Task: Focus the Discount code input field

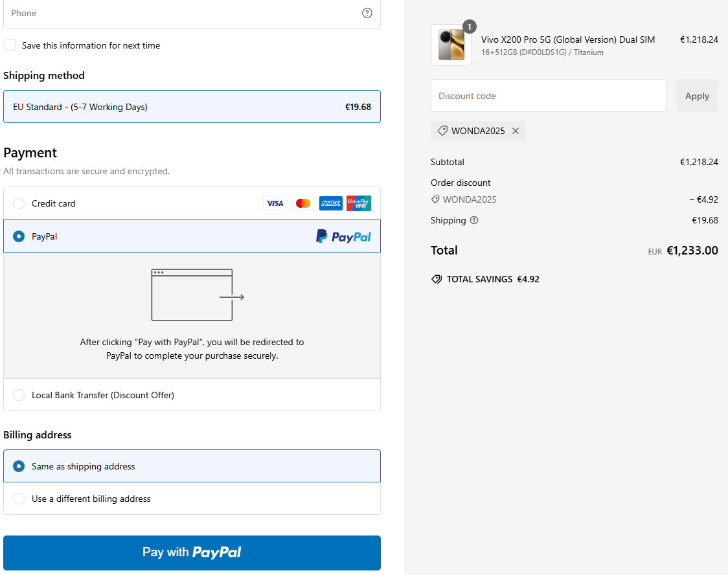Action: coord(548,96)
